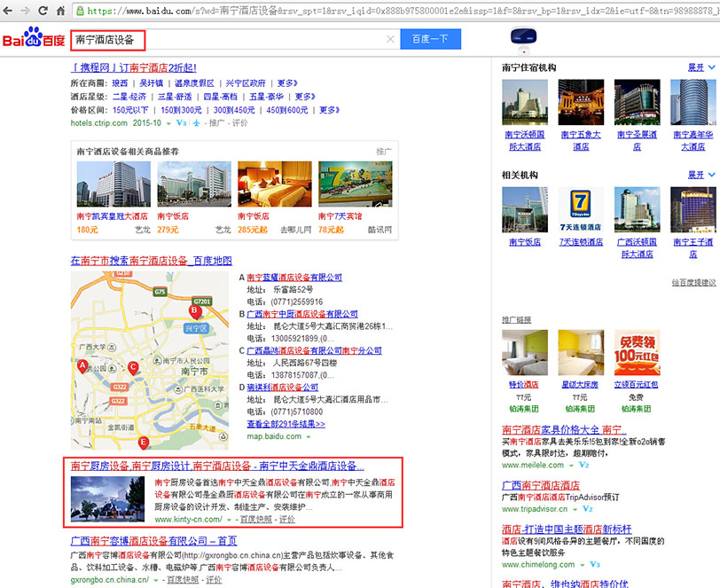
Task: Open the 南宁圣展酒店 photo
Action: tap(638, 102)
